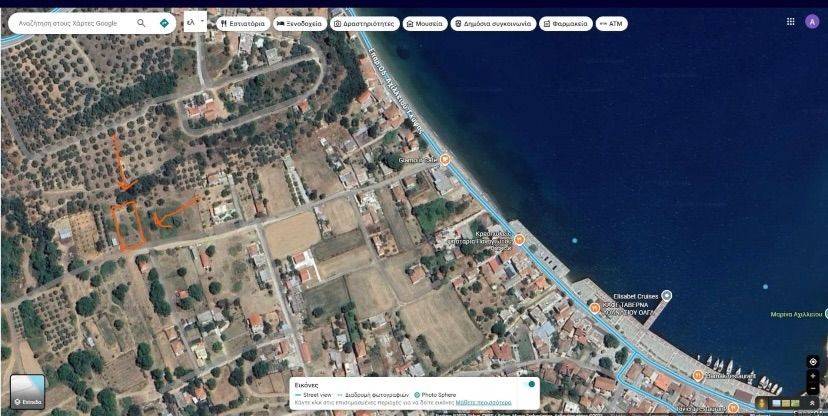The width and height of the screenshot is (828, 416).
Task: Select the Φαρμακεία category chip
Action: pyautogui.click(x=565, y=23)
